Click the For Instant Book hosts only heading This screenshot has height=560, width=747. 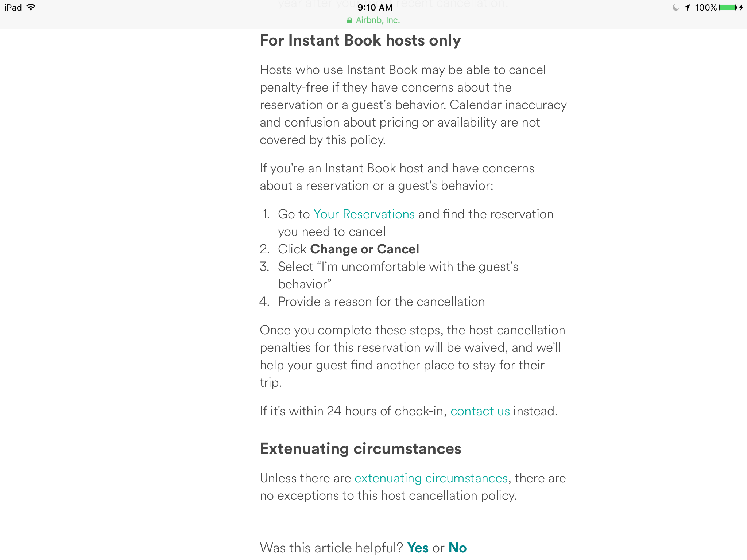360,40
